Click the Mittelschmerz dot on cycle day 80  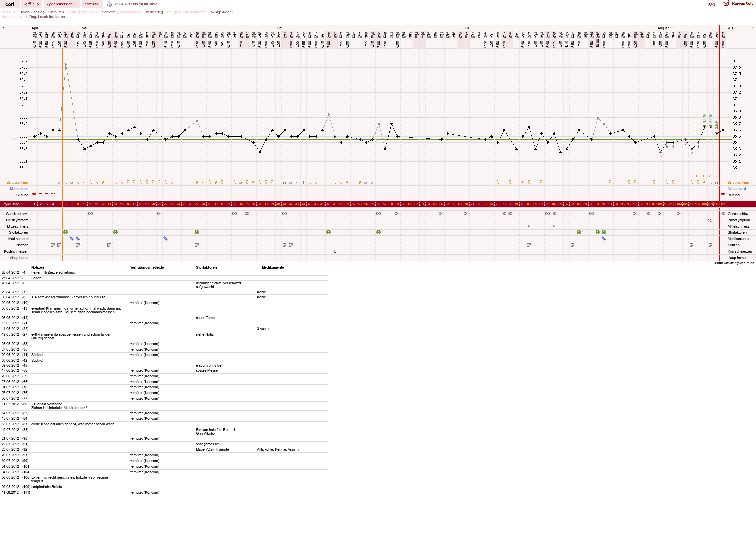[529, 226]
